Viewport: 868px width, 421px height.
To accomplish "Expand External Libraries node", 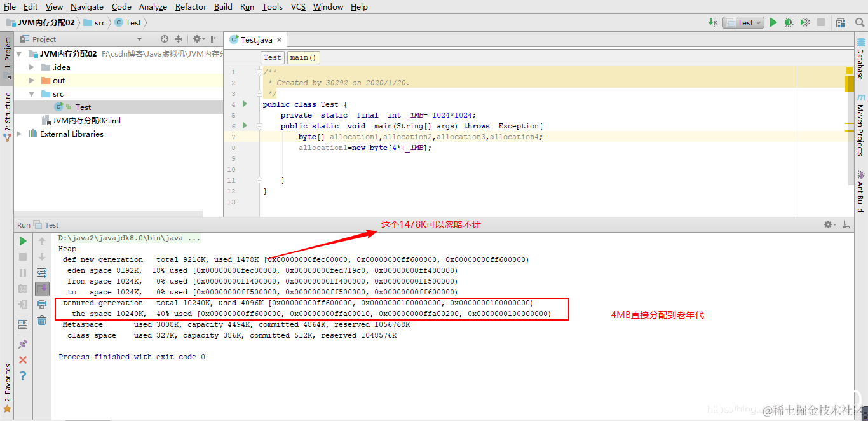I will [19, 134].
